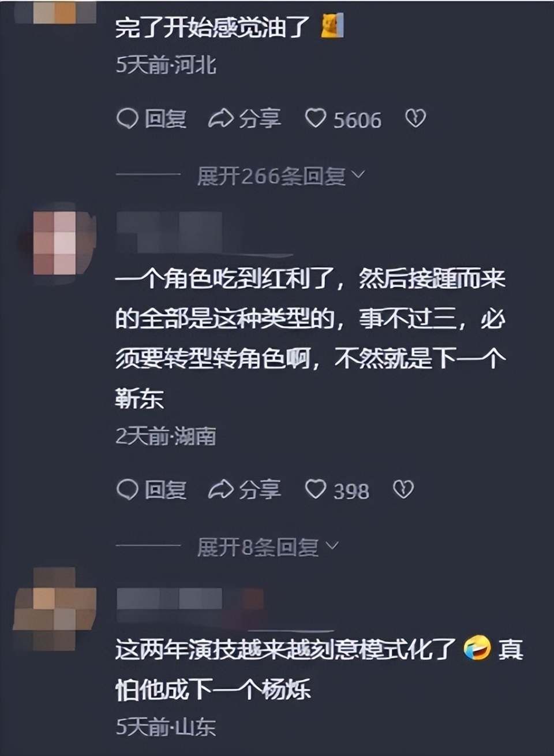Share the 河北 comment via arrow icon
The width and height of the screenshot is (554, 756).
[x=220, y=119]
